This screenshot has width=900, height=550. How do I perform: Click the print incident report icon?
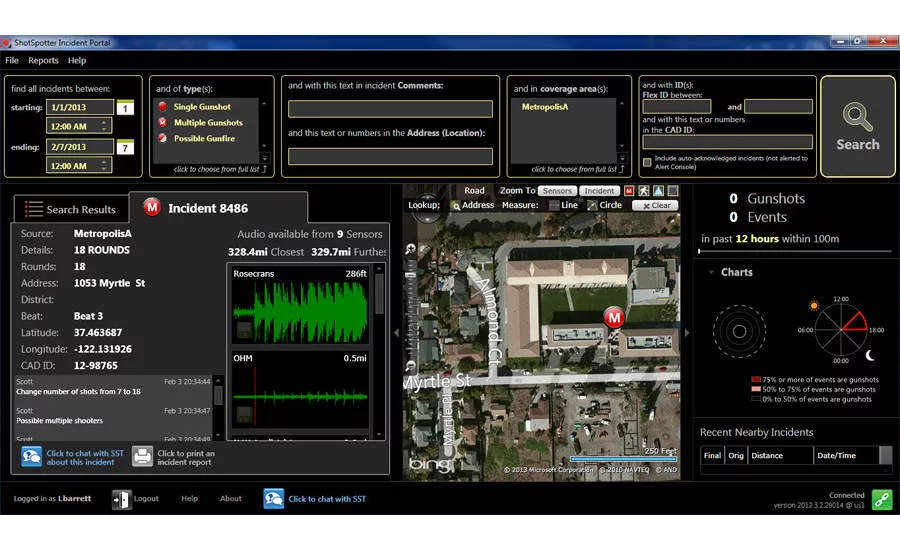click(x=142, y=457)
